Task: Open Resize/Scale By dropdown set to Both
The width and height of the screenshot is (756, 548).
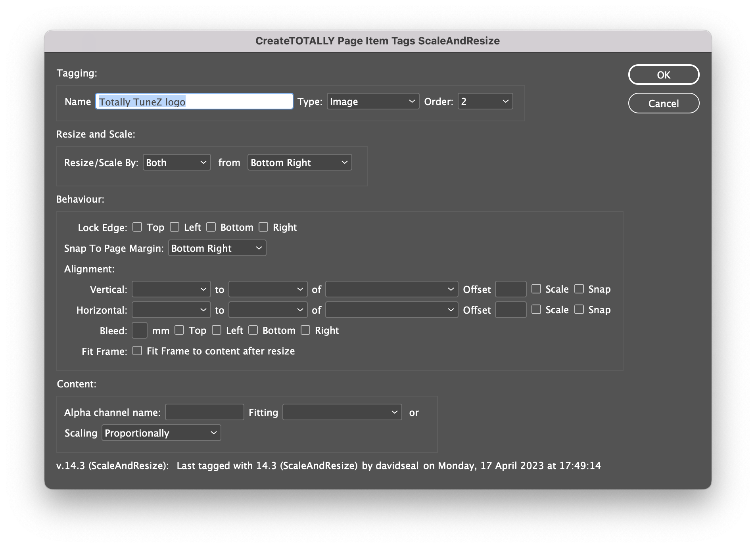Action: click(177, 163)
